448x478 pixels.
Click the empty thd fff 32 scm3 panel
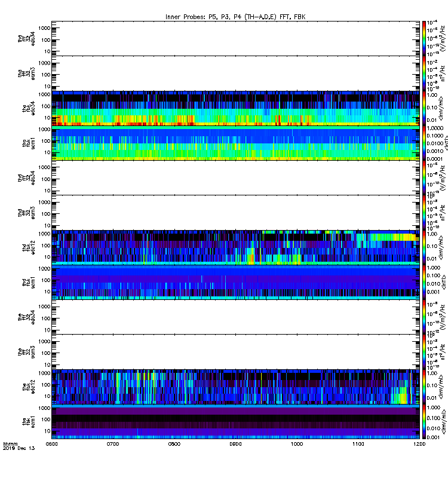point(235,213)
